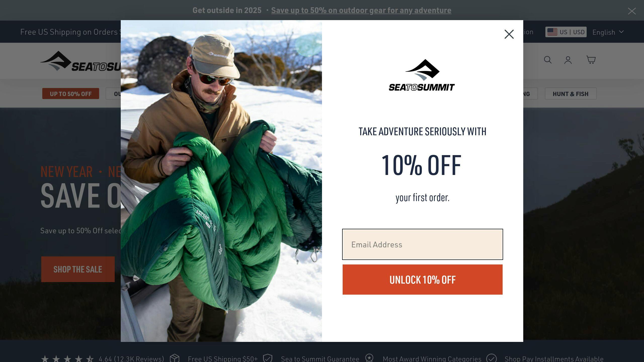Click the free shipping box icon
Screen dimensions: 644x362
pyautogui.click(x=175, y=358)
